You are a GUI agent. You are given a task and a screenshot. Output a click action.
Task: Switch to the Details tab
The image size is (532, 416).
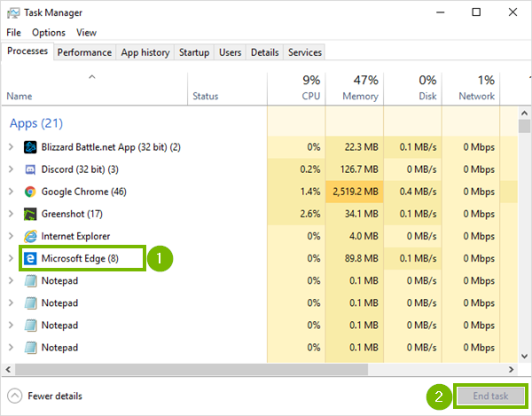(x=264, y=52)
